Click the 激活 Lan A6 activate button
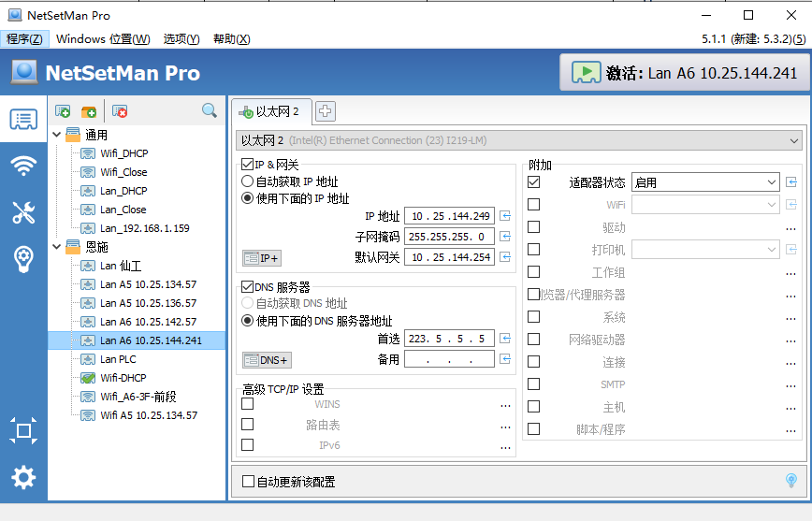This screenshot has height=521, width=812. coord(684,73)
